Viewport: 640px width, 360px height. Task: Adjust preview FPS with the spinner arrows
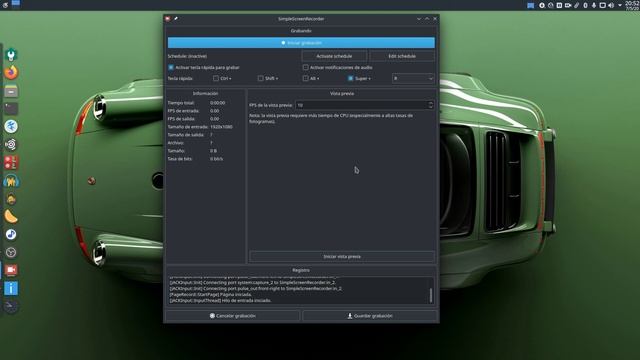pos(431,105)
